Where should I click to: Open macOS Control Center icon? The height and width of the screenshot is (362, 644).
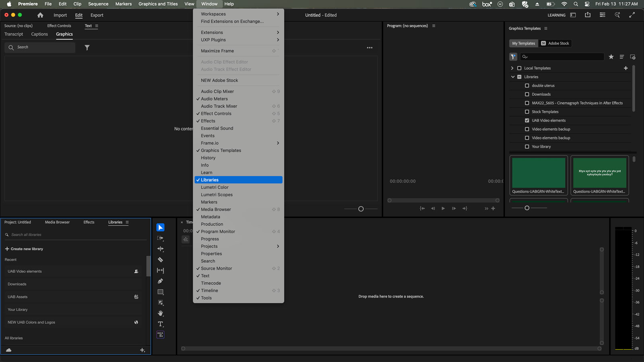587,4
